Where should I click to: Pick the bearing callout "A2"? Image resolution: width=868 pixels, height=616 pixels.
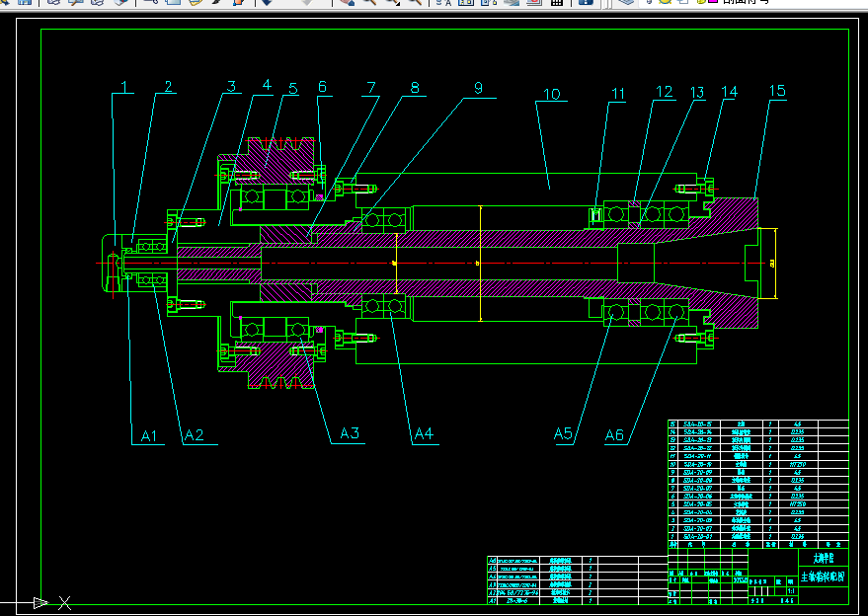pos(195,435)
